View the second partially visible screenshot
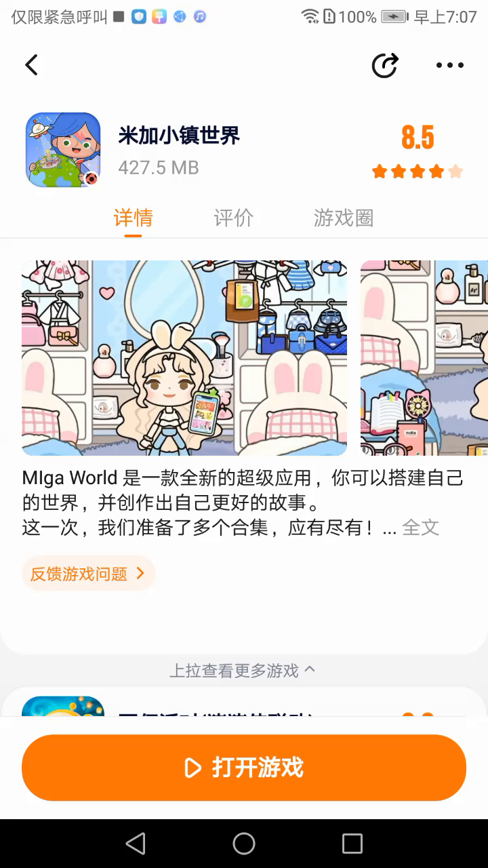 [x=424, y=358]
